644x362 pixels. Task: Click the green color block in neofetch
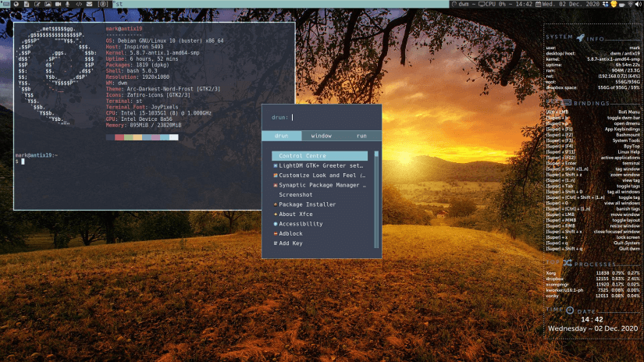[x=129, y=137]
